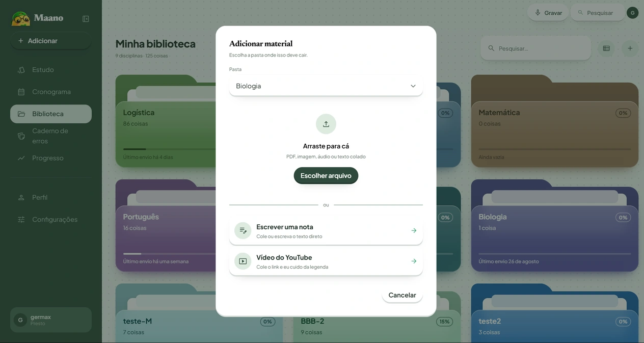Start recording with the Gravar button

click(x=548, y=13)
